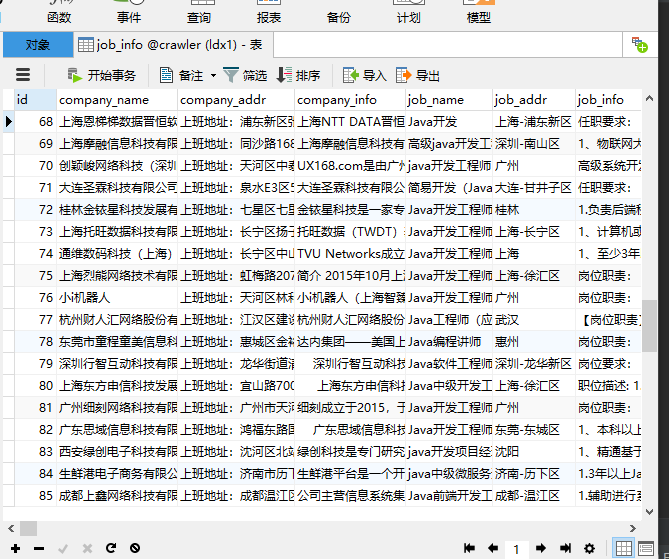Click the page number field showing 1
Image resolution: width=669 pixels, height=559 pixels.
pyautogui.click(x=516, y=549)
